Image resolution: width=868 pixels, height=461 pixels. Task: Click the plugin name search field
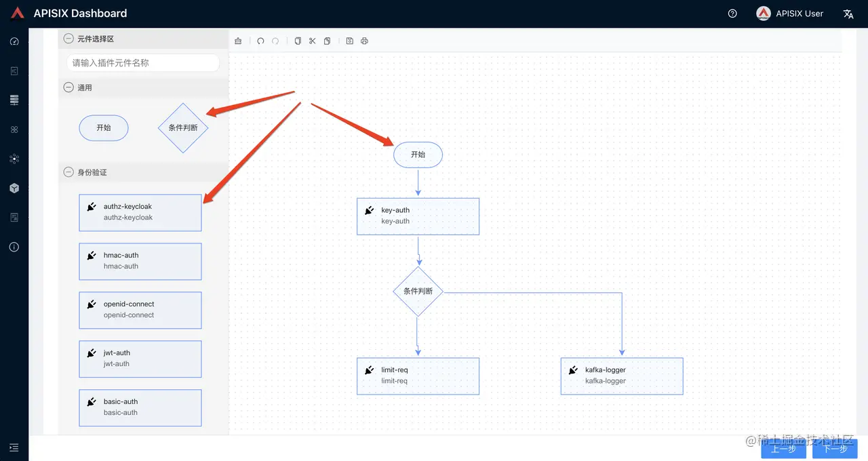click(x=143, y=62)
